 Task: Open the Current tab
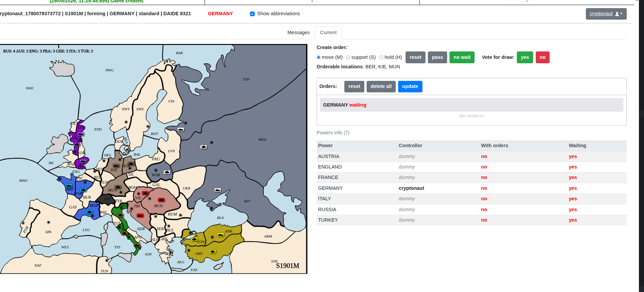[328, 32]
